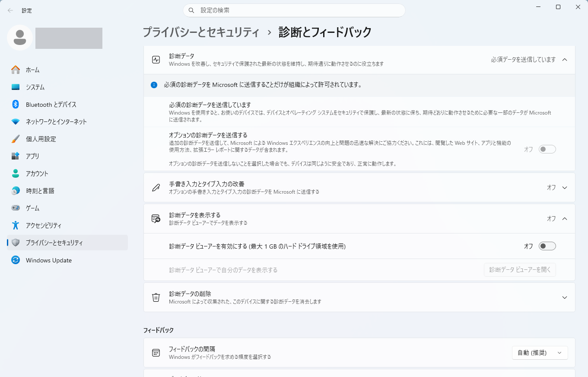Screen dimensions: 588x377
Task: Expand the 診断データの削除 chevron
Action: 565,297
